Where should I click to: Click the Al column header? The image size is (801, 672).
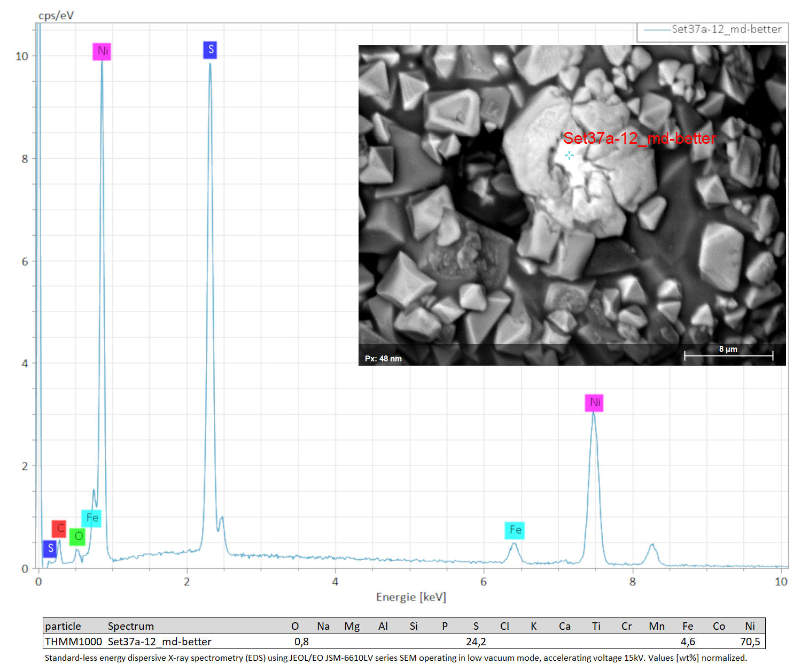coord(383,626)
